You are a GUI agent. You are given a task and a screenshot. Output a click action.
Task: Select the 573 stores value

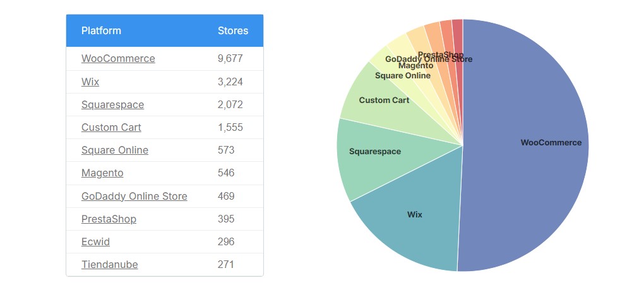point(226,150)
